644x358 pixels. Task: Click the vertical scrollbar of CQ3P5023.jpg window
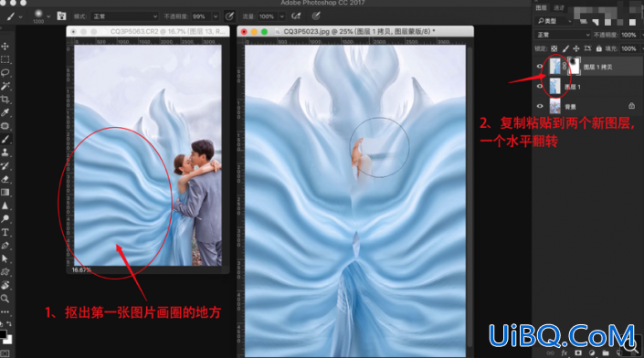470,197
